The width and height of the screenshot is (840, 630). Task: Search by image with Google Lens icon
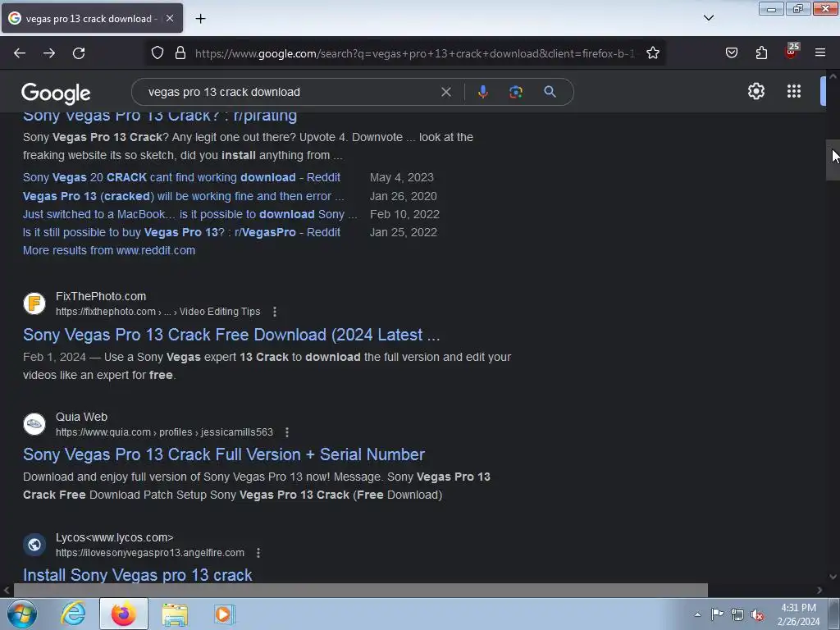click(516, 92)
